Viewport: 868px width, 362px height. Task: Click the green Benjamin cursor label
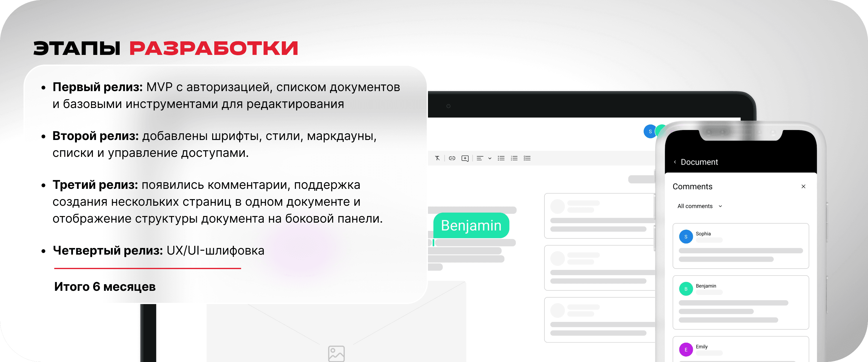[x=471, y=225]
